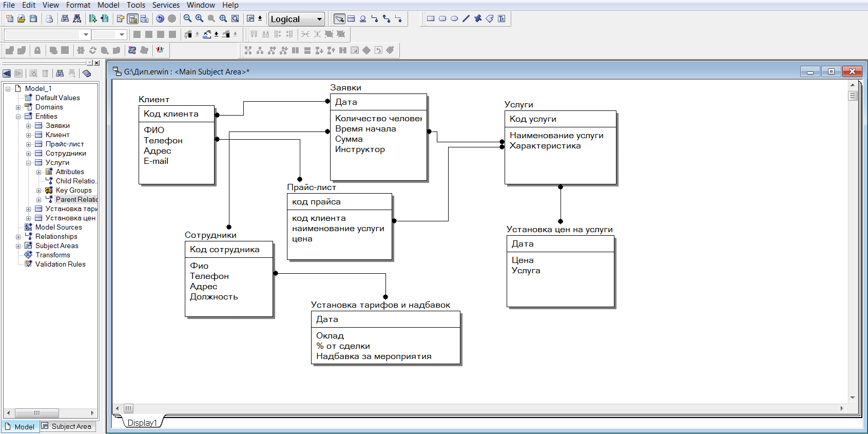868x434 pixels.
Task: Click the Fit Model zoom icon
Action: 223,19
